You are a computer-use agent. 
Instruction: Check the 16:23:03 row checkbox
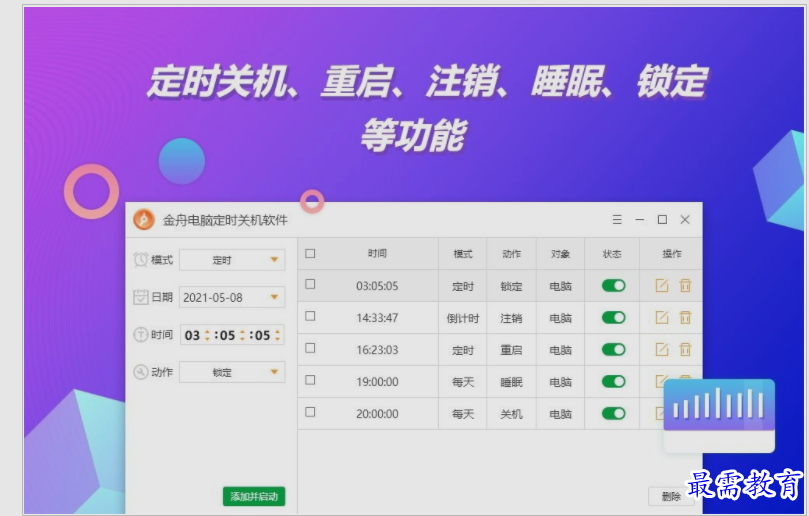tap(310, 348)
